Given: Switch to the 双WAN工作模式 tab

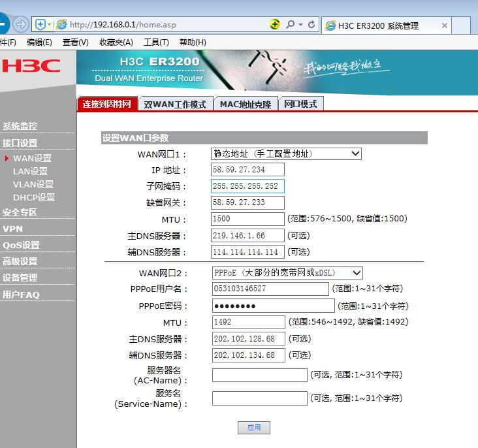Looking at the screenshot, I should 175,104.
